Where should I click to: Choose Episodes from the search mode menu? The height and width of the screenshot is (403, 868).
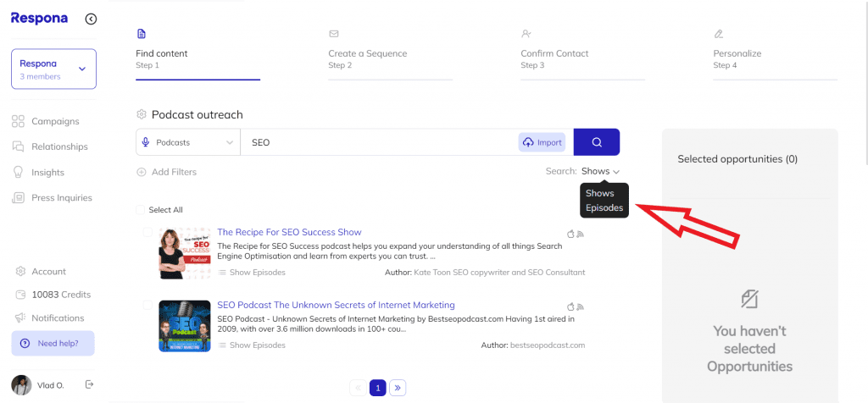coord(604,208)
